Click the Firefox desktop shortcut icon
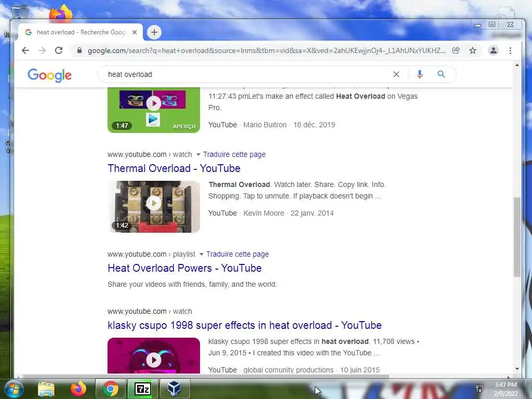This screenshot has height=399, width=532. point(61,13)
